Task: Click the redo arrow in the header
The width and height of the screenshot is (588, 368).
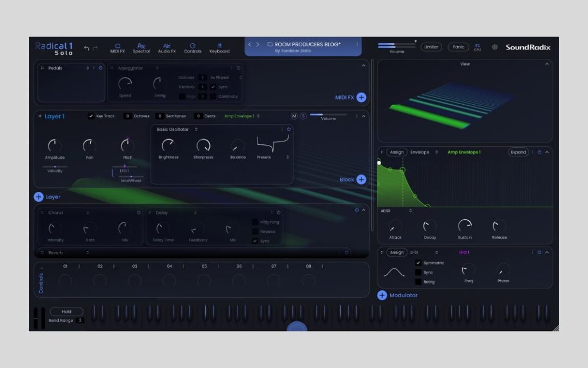Action: click(95, 47)
